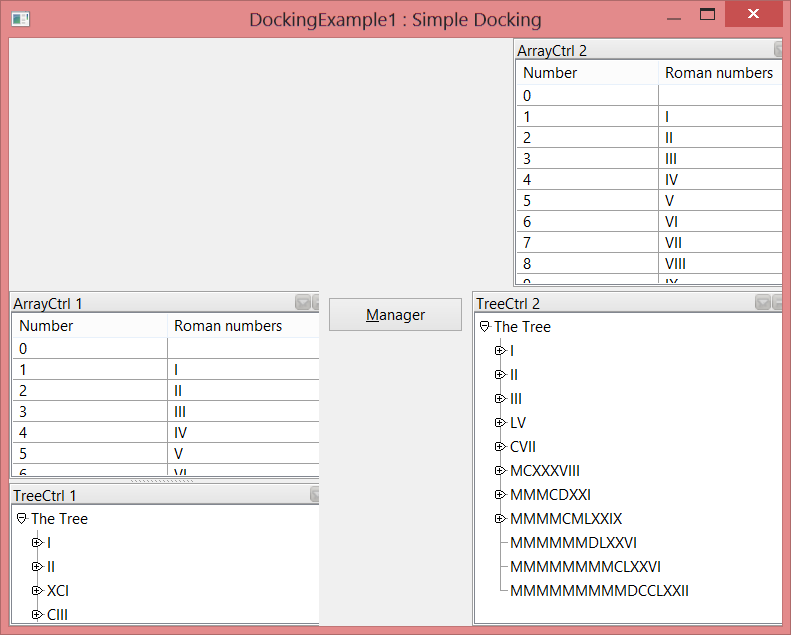Open the TreeCtrl 2 window menu icon
791x635 pixels.
pyautogui.click(x=762, y=302)
